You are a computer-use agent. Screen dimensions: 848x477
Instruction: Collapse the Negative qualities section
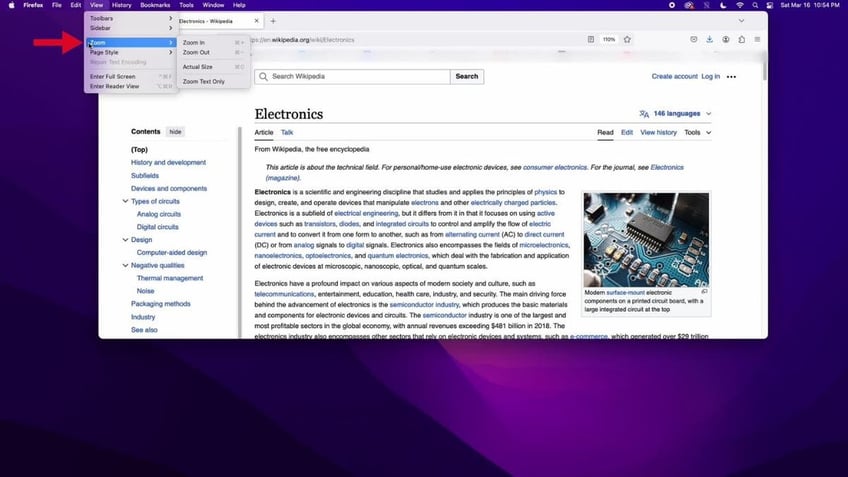click(x=125, y=266)
